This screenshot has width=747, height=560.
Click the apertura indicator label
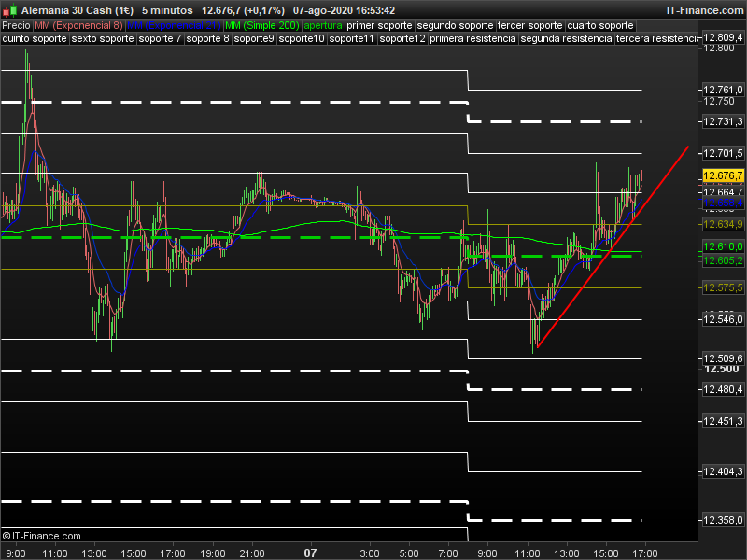322,25
